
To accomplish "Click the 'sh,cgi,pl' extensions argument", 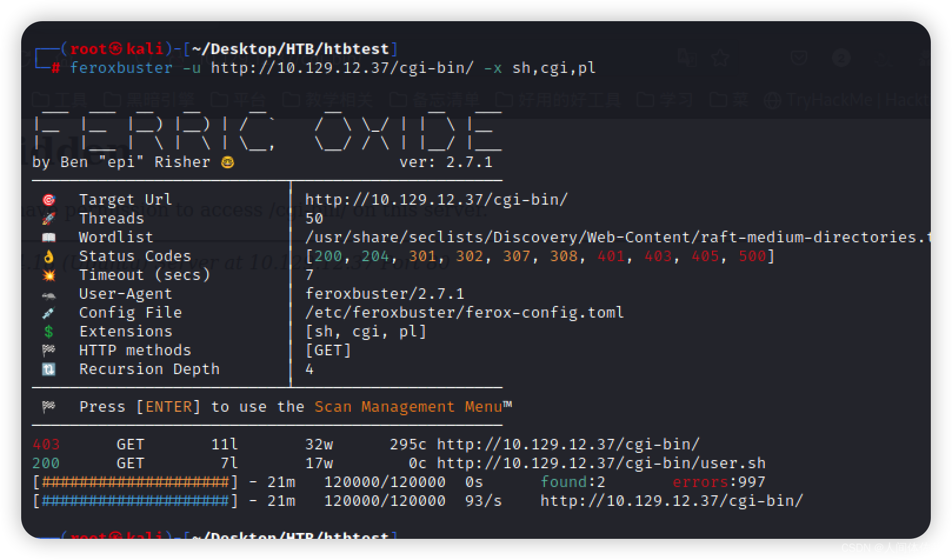I will [x=554, y=68].
